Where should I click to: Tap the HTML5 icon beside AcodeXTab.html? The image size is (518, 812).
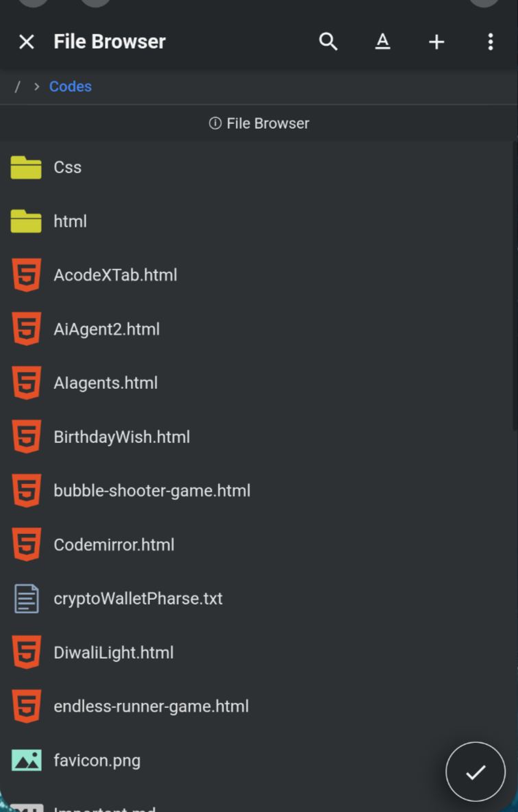26,275
